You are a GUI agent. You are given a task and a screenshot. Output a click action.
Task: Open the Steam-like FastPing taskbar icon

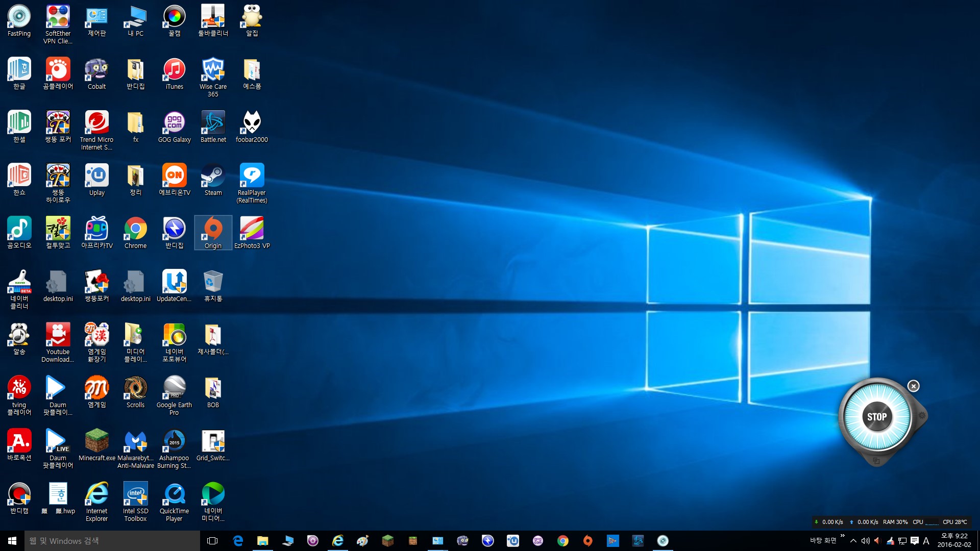(x=663, y=541)
